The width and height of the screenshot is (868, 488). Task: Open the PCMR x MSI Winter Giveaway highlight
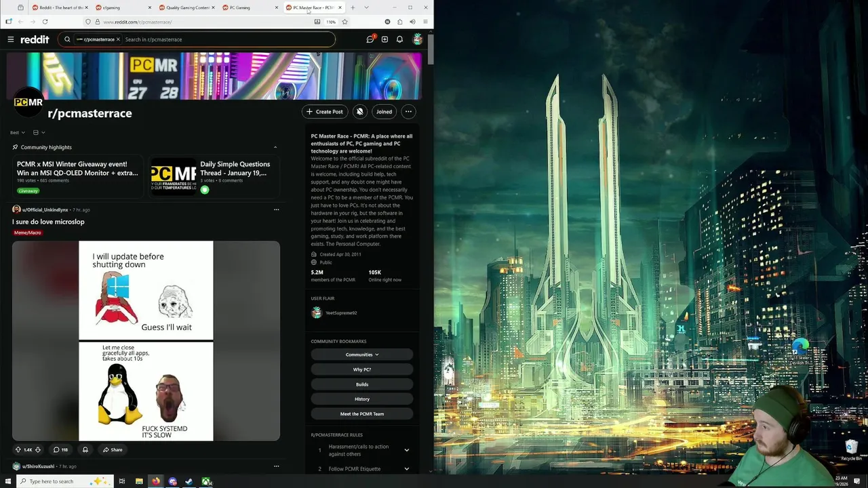click(77, 176)
